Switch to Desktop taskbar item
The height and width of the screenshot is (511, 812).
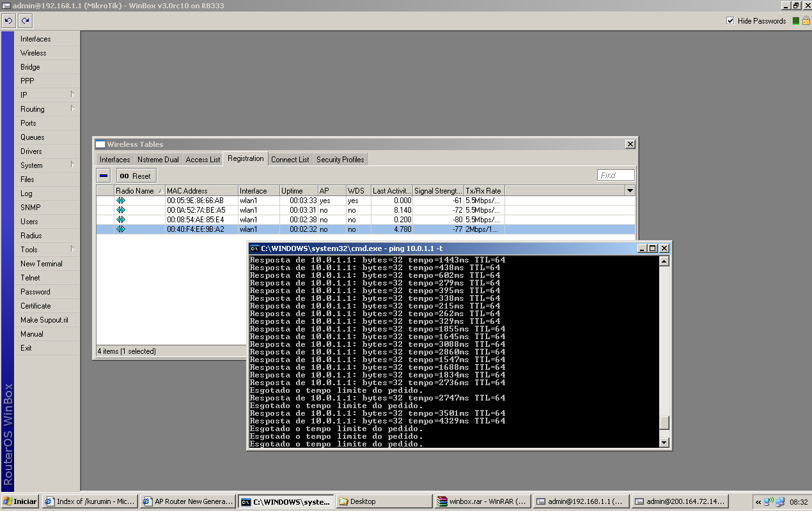384,501
